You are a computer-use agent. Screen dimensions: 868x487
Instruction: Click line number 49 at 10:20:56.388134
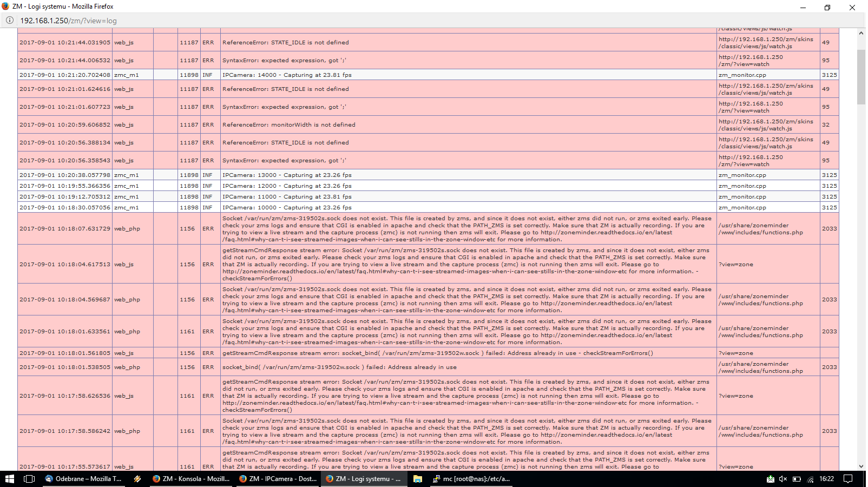click(x=826, y=142)
